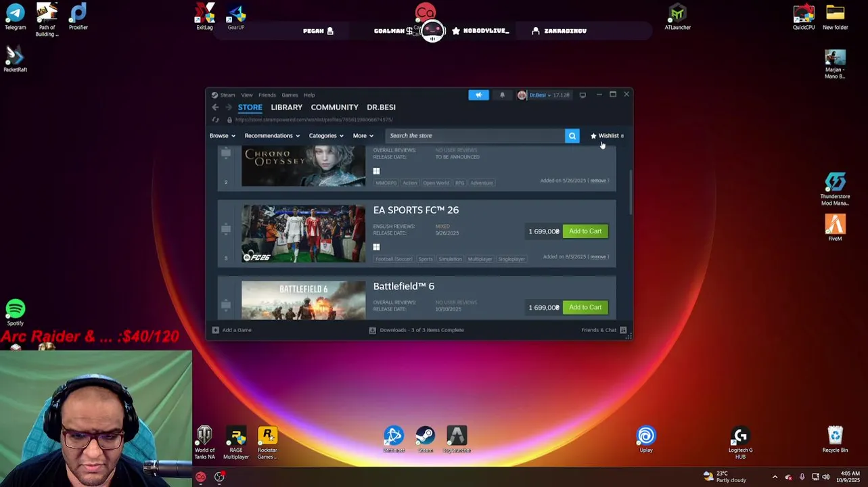
Task: Open the Logitech G HUB shortcut
Action: coord(740,443)
